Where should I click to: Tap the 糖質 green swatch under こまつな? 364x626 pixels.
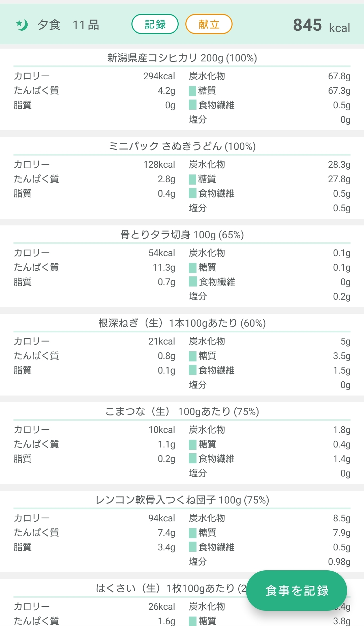pos(192,444)
